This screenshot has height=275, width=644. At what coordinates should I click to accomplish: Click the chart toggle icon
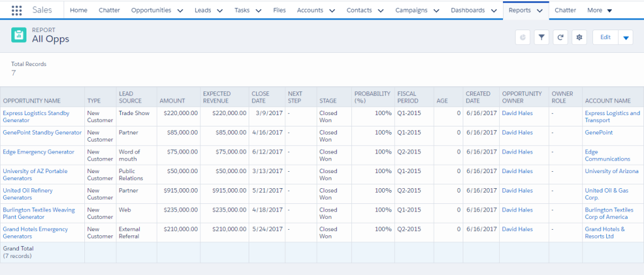tap(522, 37)
